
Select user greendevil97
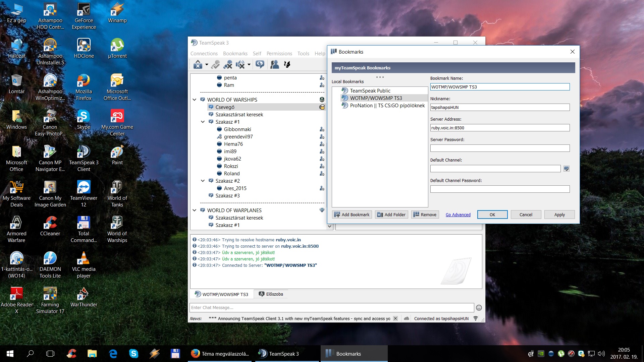[x=238, y=136]
